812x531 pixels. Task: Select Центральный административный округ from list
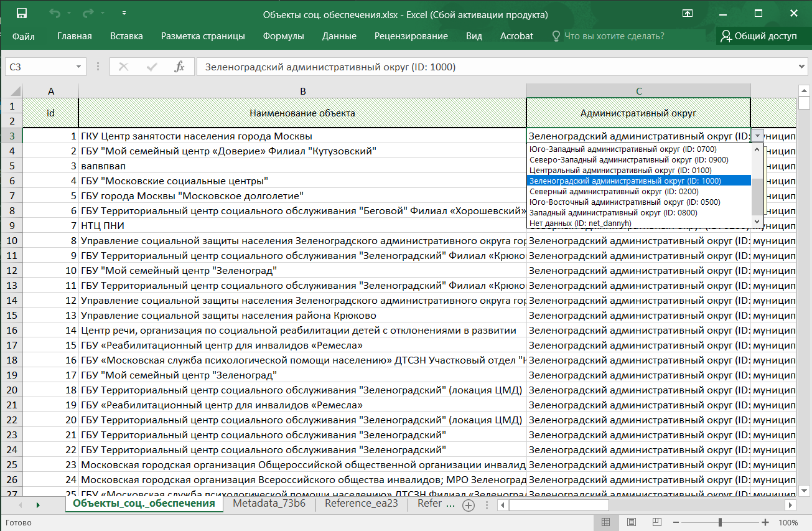click(x=620, y=171)
